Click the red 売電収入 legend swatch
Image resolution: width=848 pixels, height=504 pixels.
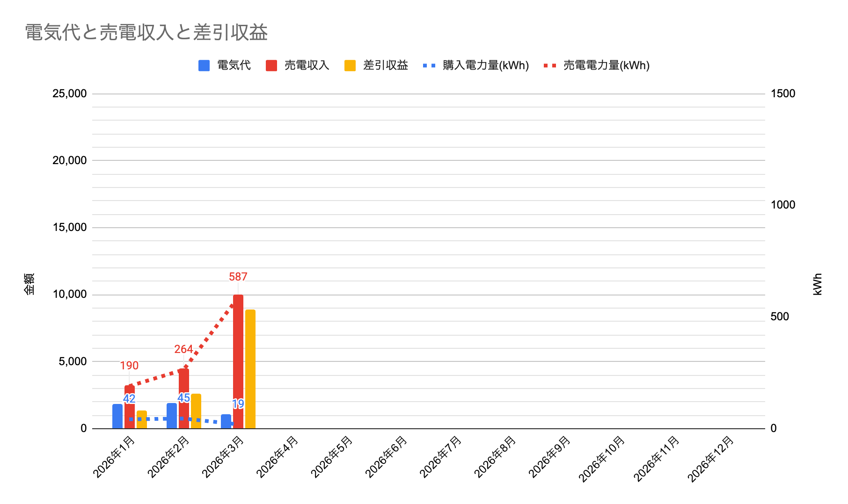tap(271, 65)
